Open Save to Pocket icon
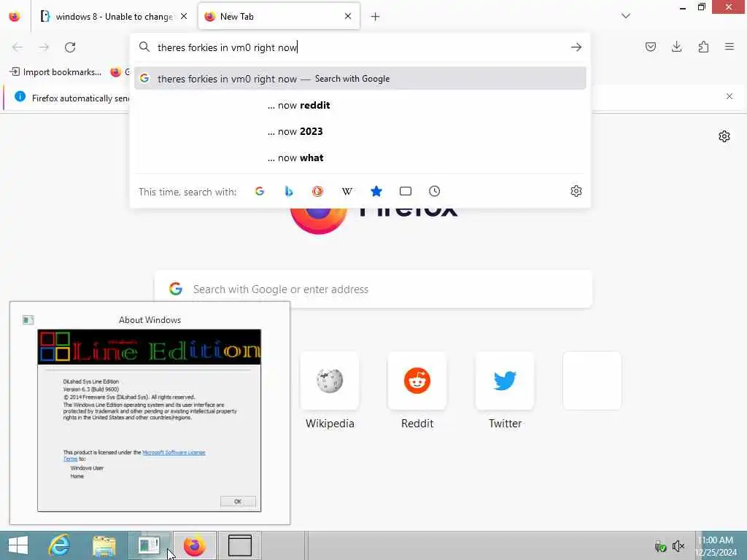Screen dimensions: 747x560 coord(650,47)
